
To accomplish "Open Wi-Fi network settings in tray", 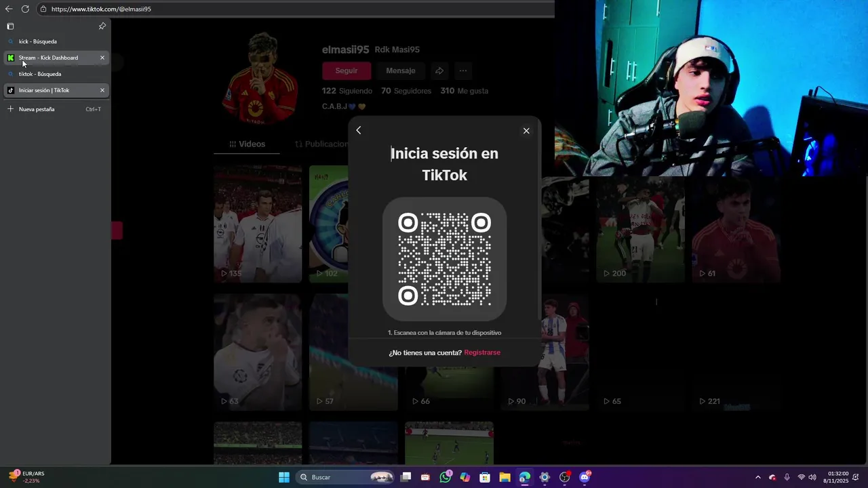I will click(801, 477).
